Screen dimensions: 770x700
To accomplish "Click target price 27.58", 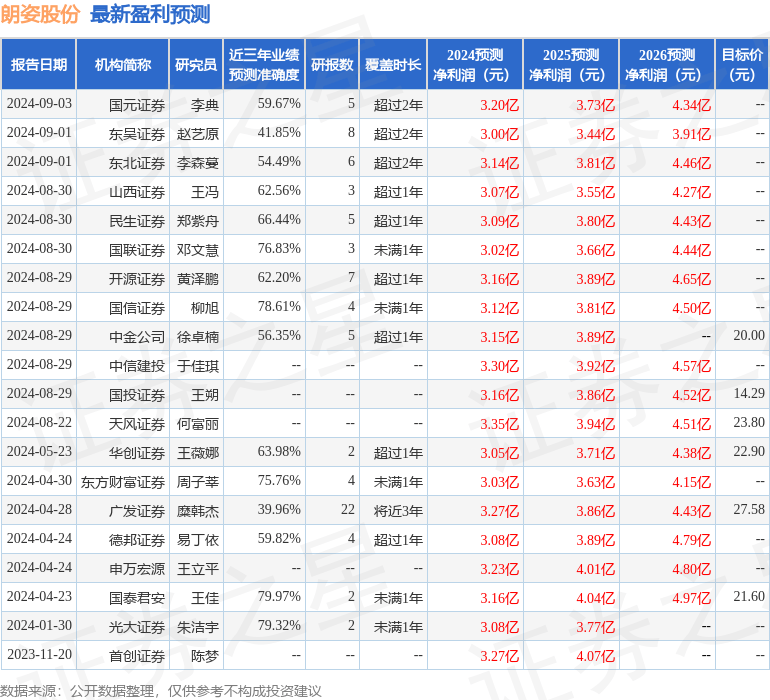I will [749, 509].
